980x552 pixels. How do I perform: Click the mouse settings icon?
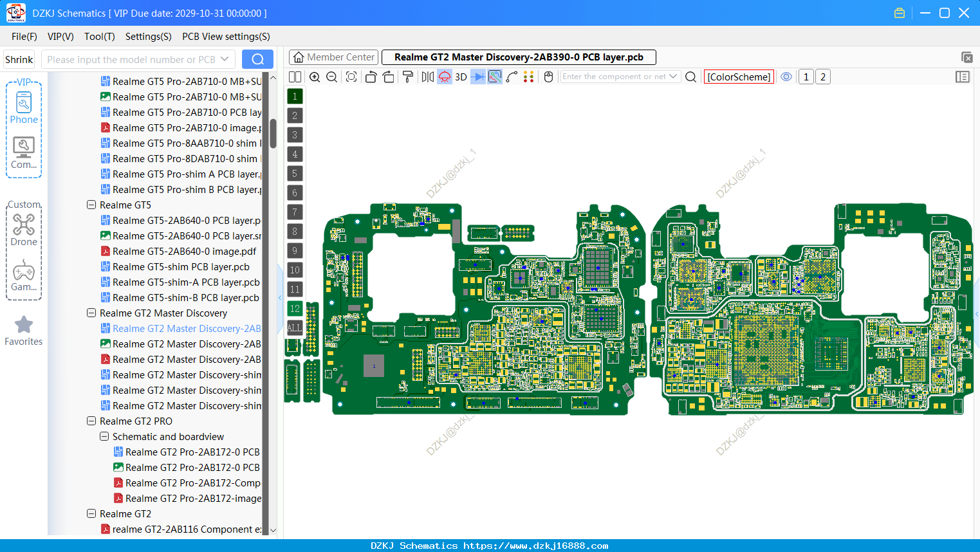(548, 77)
